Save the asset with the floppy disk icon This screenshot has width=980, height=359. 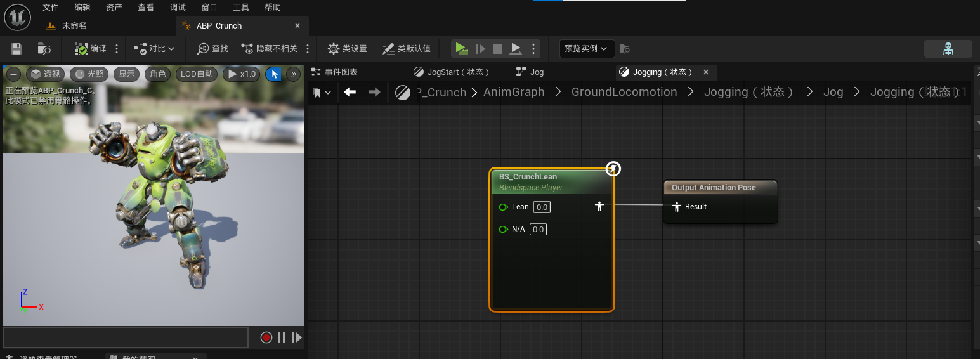coord(16,49)
